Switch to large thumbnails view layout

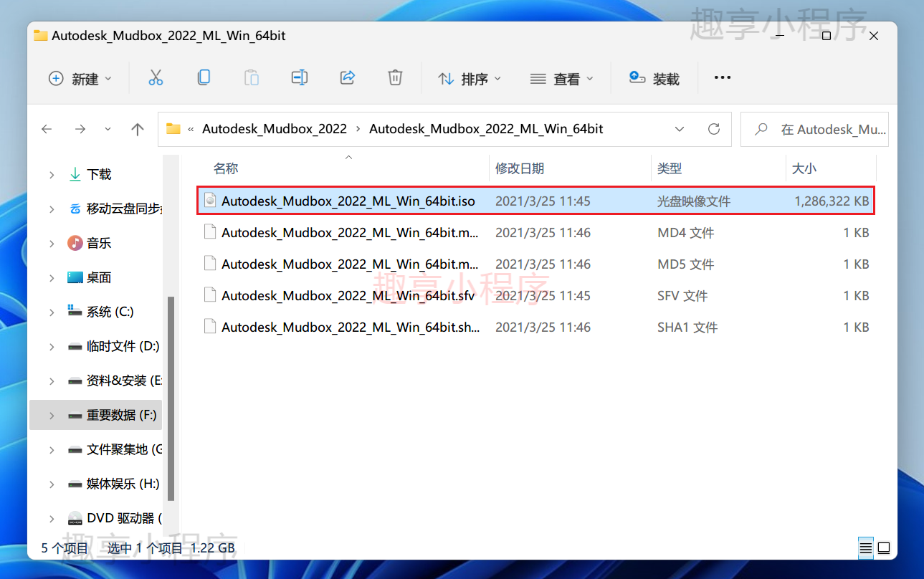tap(884, 548)
